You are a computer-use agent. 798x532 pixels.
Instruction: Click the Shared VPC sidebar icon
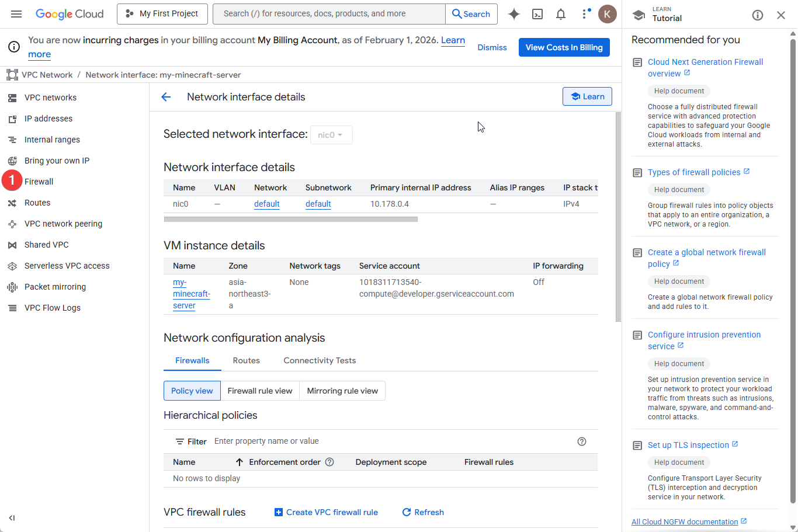tap(12, 245)
